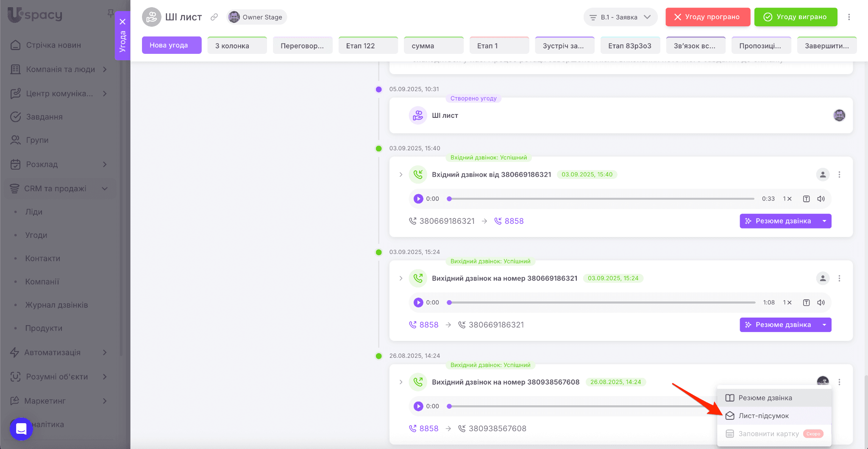Open Журнал дзвінків in the sidebar
Viewport: 868px width, 449px height.
pyautogui.click(x=56, y=305)
